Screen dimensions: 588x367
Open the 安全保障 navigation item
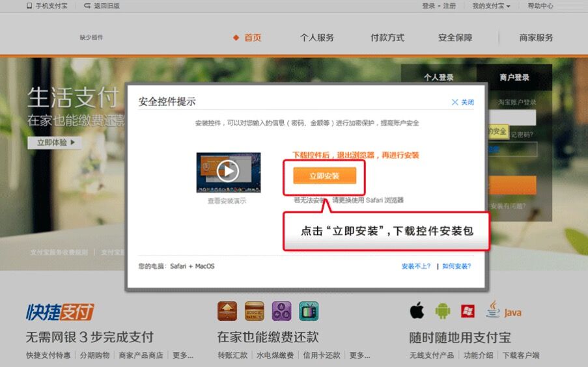tap(455, 38)
